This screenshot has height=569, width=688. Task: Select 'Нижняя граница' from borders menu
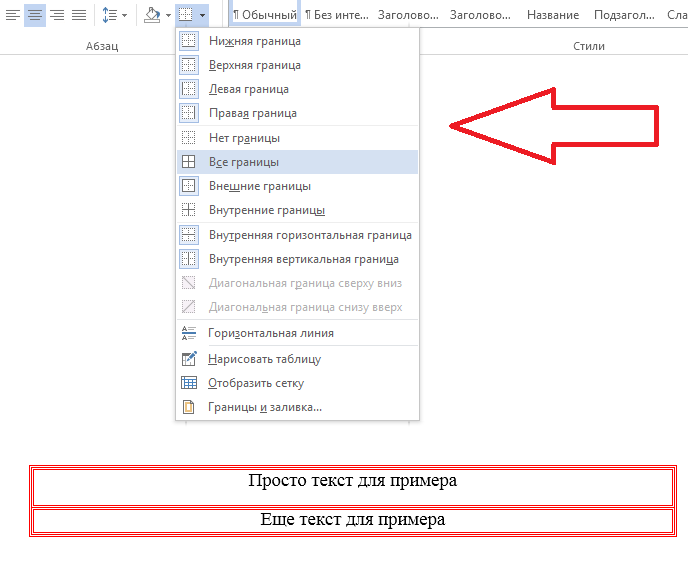click(254, 41)
